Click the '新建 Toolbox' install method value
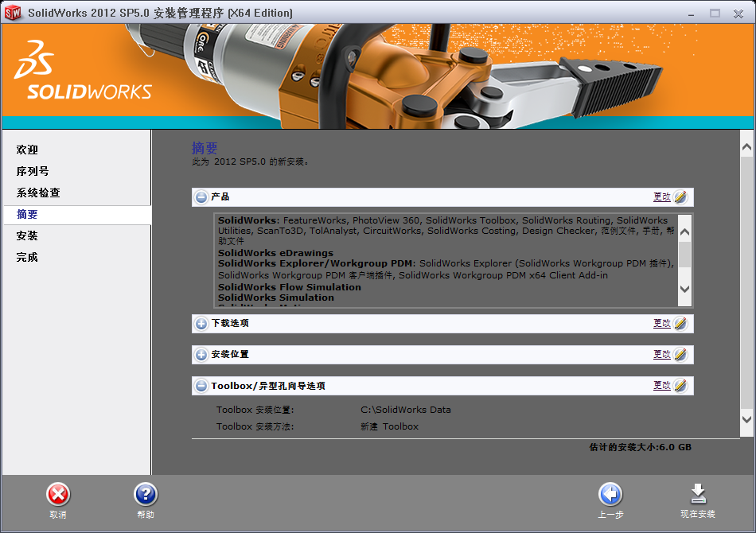The width and height of the screenshot is (756, 533). coord(390,426)
